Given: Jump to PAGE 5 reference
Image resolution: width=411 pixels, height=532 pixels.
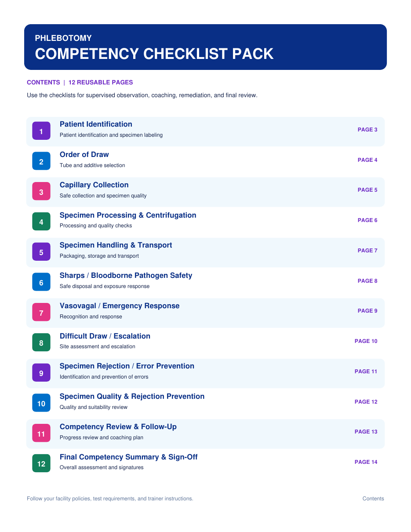Looking at the screenshot, I should click(367, 190).
